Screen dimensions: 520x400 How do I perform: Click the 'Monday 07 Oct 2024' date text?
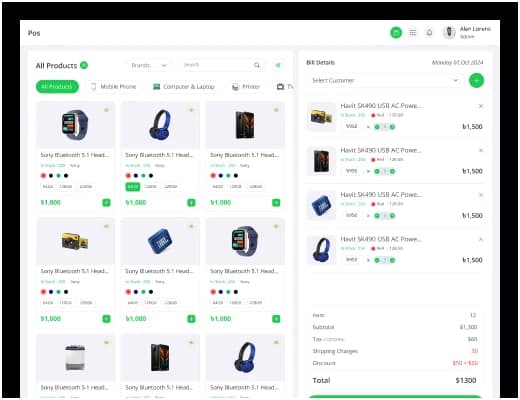pos(457,63)
